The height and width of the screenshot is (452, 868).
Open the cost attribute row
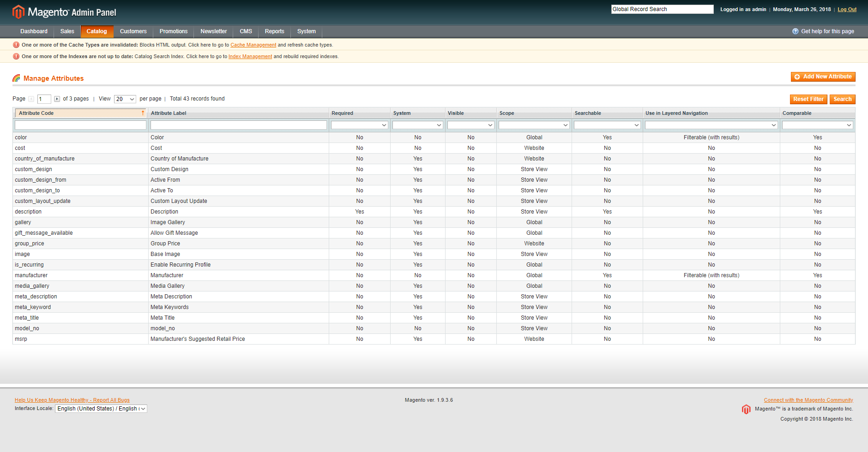[x=434, y=148]
